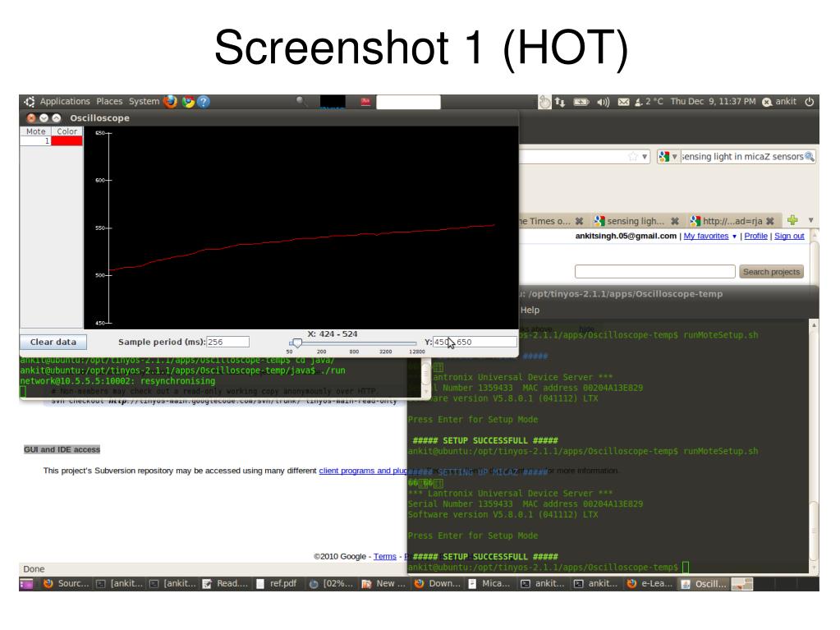Open the search engine dropdown arrow
840x630 pixels.
coord(675,156)
